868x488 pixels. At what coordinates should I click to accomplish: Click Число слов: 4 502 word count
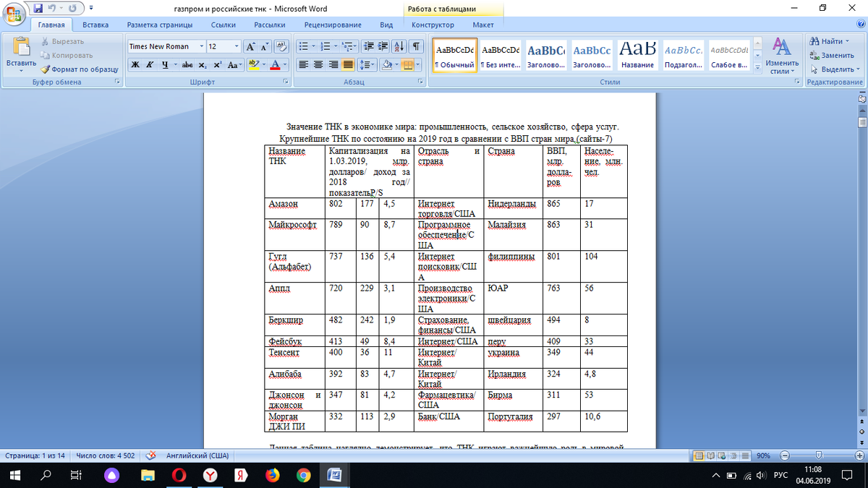[x=106, y=456]
